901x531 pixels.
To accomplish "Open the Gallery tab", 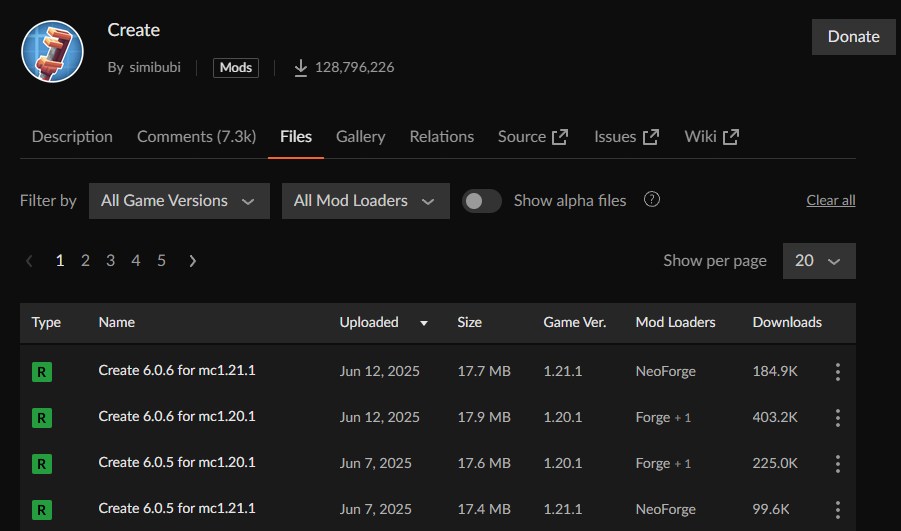I will 361,137.
